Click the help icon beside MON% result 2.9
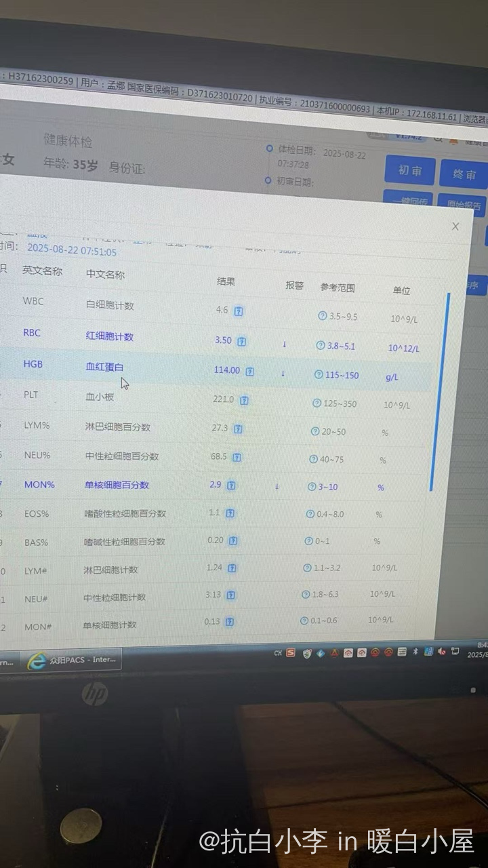488x868 pixels. coord(231,486)
